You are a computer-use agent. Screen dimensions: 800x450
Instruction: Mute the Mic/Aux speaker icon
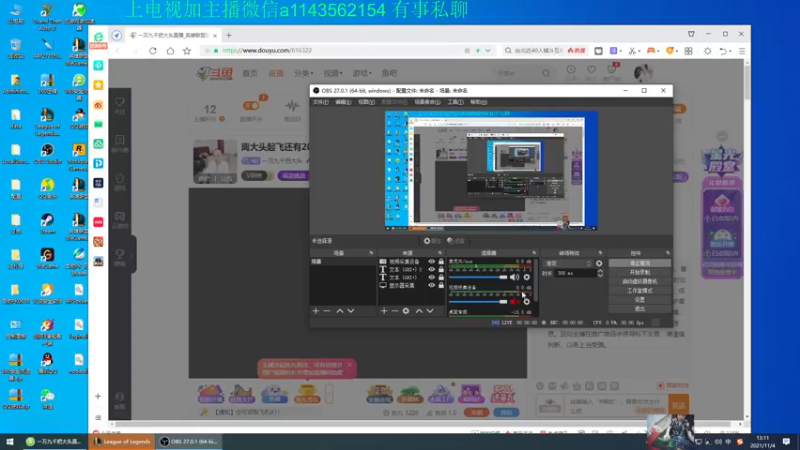pyautogui.click(x=514, y=277)
